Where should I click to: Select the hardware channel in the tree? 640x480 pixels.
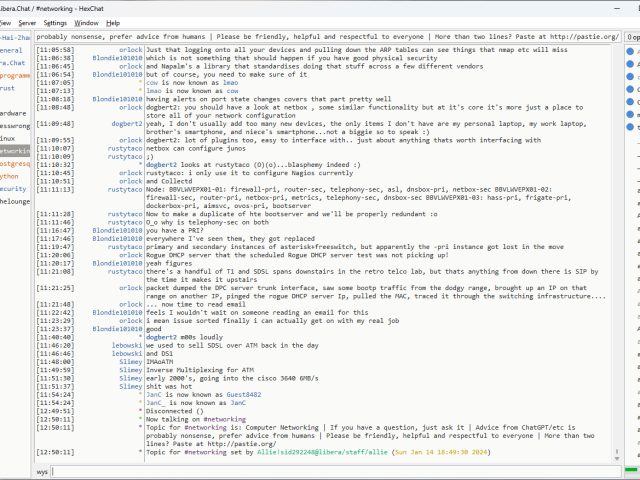(13, 113)
